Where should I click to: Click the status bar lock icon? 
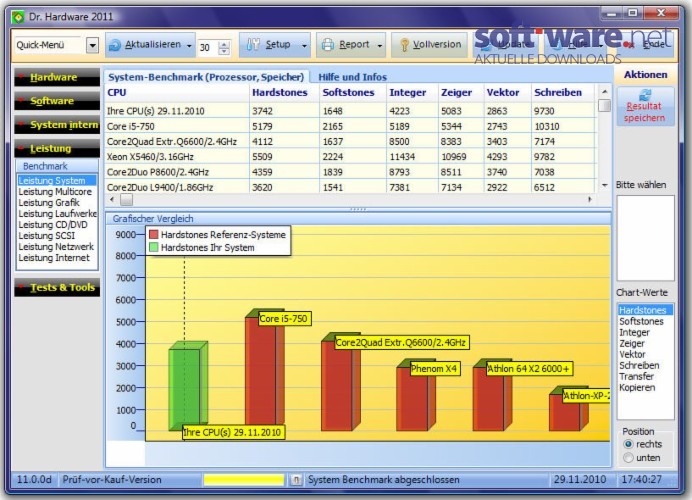[x=296, y=479]
